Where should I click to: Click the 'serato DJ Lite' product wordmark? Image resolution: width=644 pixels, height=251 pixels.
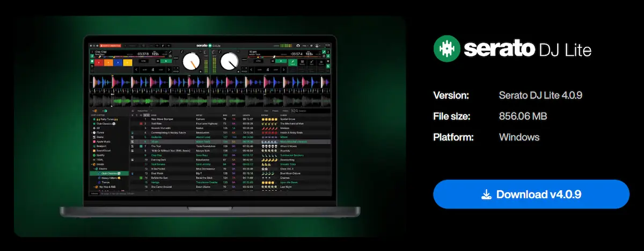click(x=528, y=50)
